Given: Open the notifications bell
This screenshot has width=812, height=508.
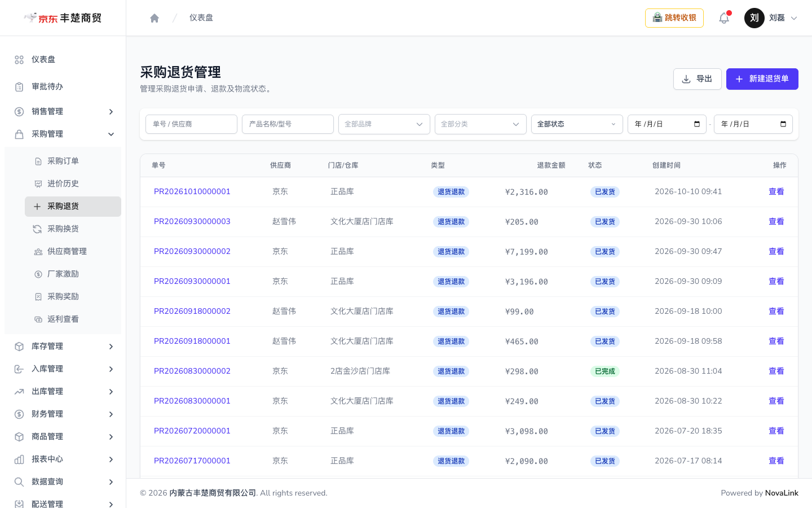Looking at the screenshot, I should [724, 18].
